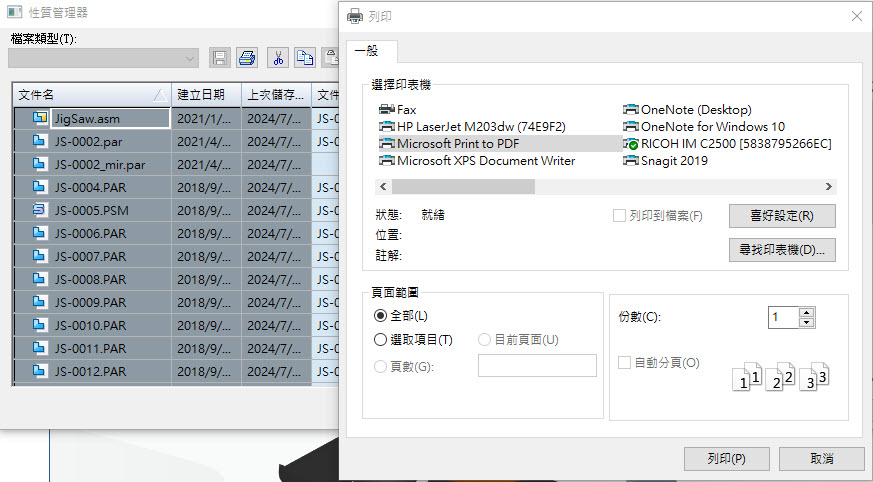Click the 頁數 page range input field

(x=537, y=365)
